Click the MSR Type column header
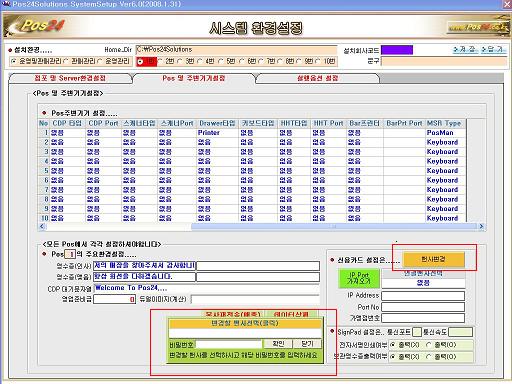This screenshot has width=512, height=384. coord(444,123)
